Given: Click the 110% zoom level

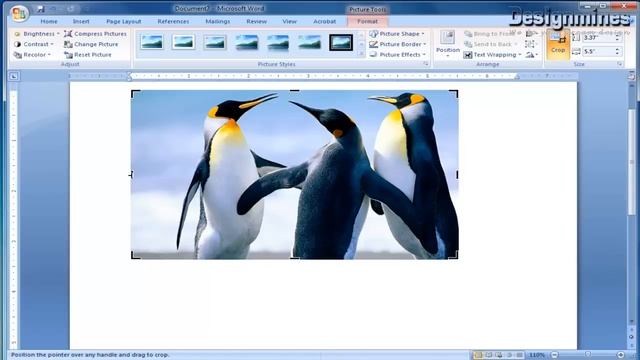Looking at the screenshot, I should click(x=537, y=355).
